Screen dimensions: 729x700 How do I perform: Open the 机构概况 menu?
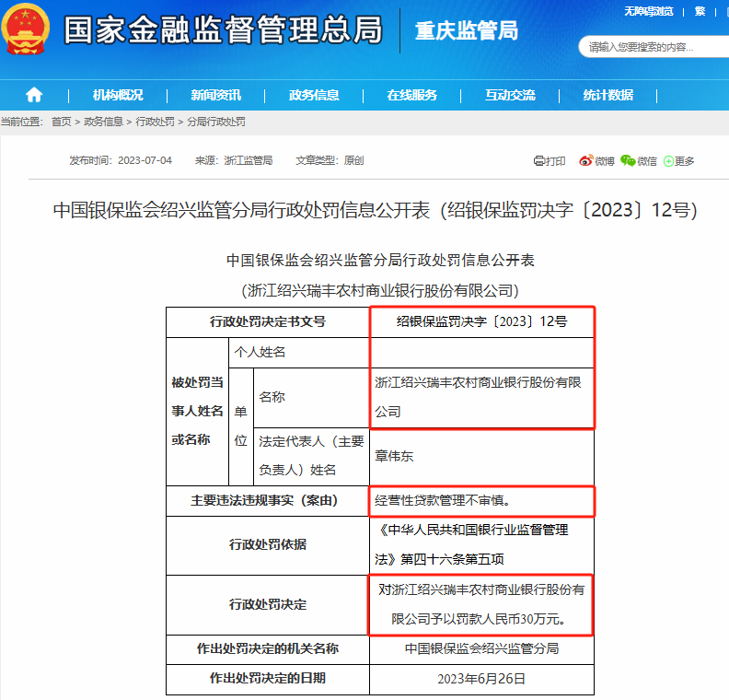coord(118,95)
